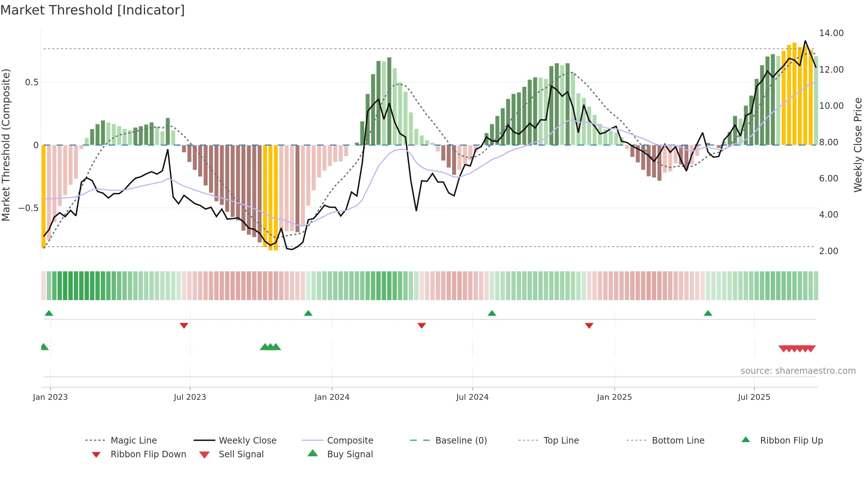Click the Jan 2024 x-axis label
The height and width of the screenshot is (488, 868).
(332, 397)
